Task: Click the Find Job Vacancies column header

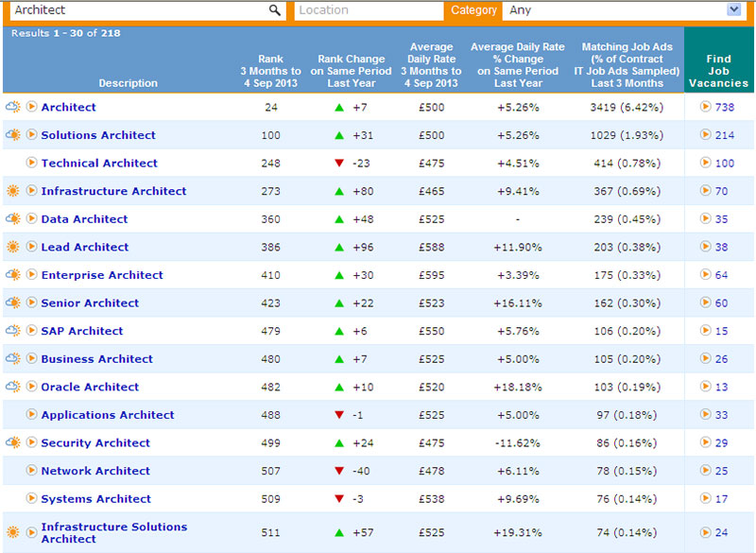Action: (718, 71)
